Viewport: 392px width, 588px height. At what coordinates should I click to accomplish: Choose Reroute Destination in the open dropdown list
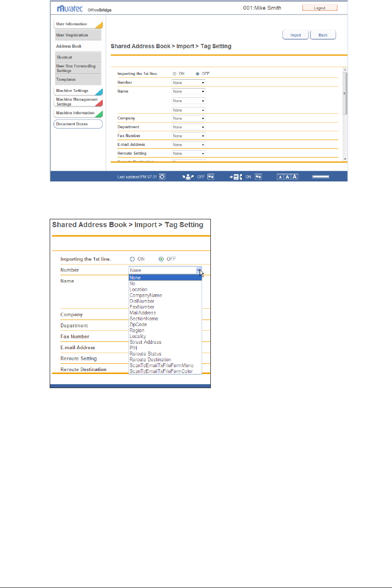coord(165,359)
